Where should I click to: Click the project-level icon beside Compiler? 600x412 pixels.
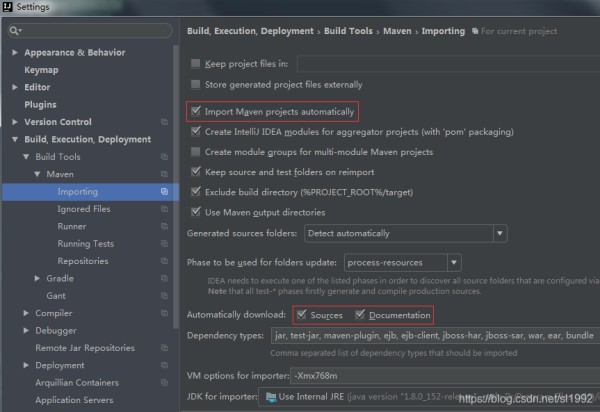point(164,313)
